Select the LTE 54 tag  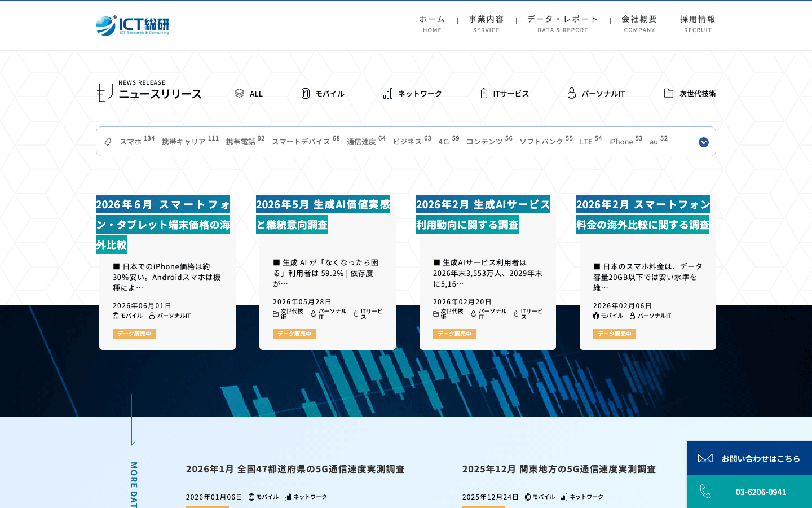591,141
